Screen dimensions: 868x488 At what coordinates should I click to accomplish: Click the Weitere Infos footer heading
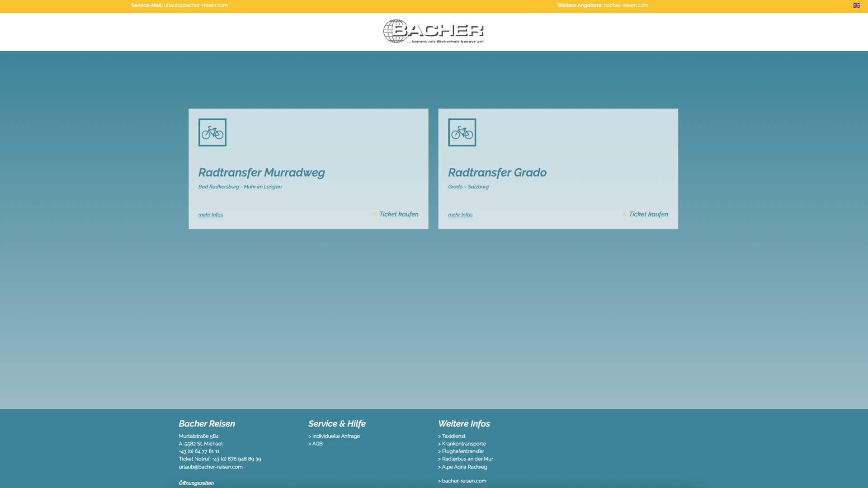(464, 424)
